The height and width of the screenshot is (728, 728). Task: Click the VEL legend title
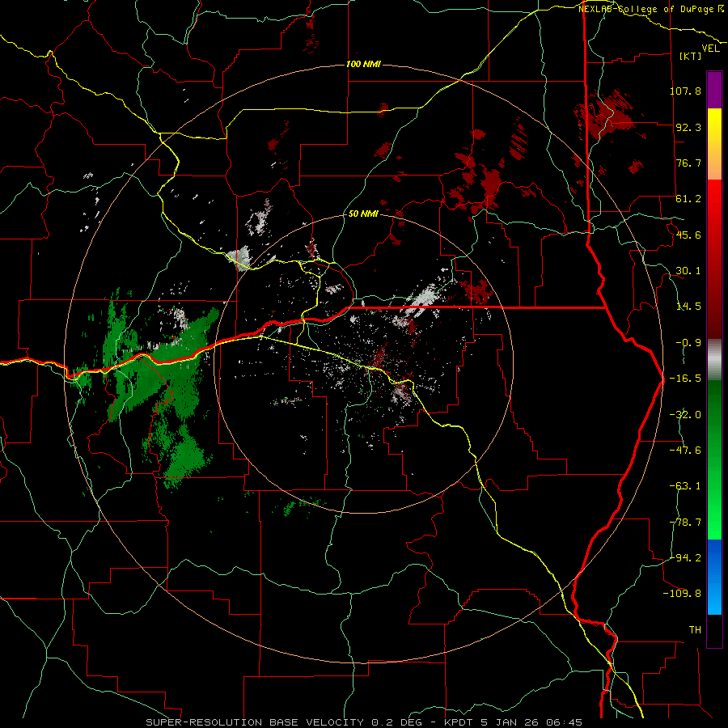coord(710,49)
